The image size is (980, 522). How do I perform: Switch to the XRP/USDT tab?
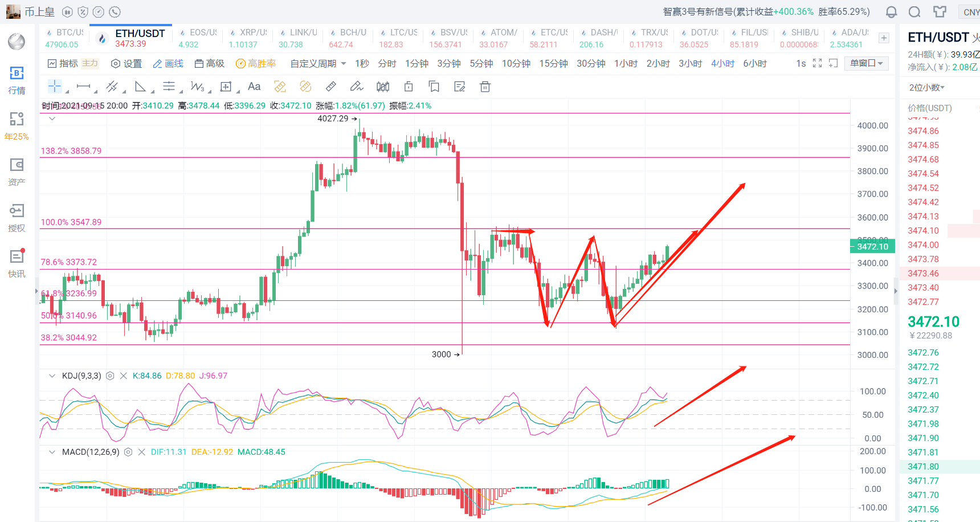[247, 38]
